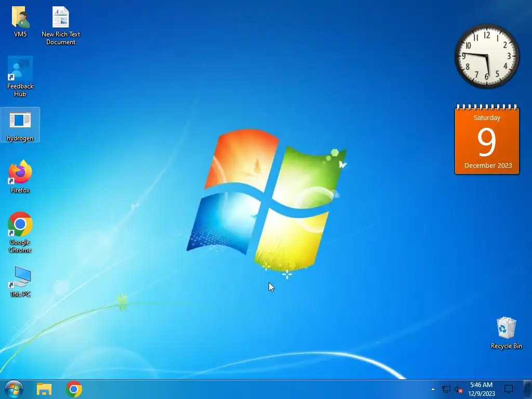Select the hydrogen desktop icon
The height and width of the screenshot is (399, 532).
pos(20,125)
